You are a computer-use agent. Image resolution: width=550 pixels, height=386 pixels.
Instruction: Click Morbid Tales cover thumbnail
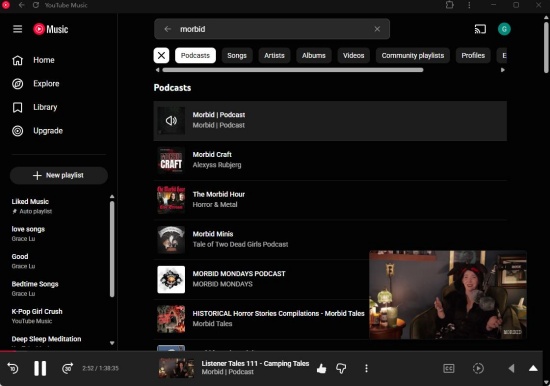[171, 319]
